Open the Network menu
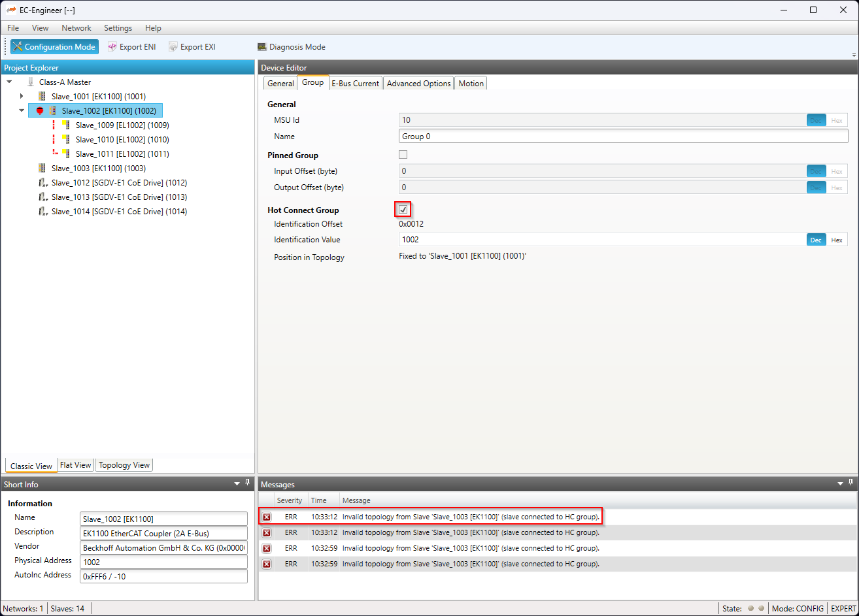859x616 pixels. coord(76,28)
